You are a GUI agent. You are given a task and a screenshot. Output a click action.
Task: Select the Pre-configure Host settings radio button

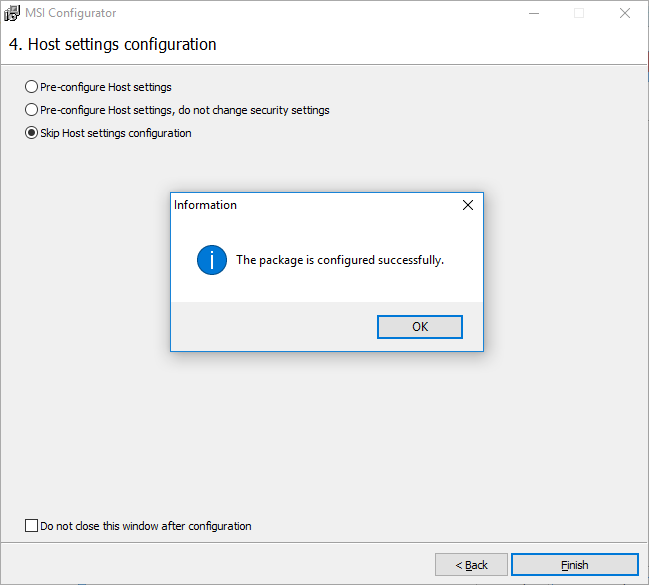click(x=31, y=87)
